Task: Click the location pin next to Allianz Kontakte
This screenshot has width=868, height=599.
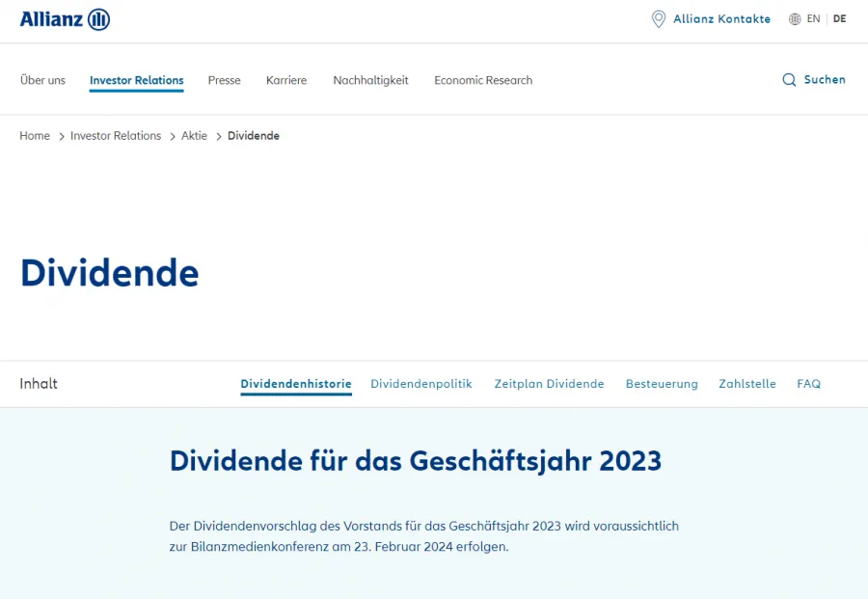Action: click(659, 19)
